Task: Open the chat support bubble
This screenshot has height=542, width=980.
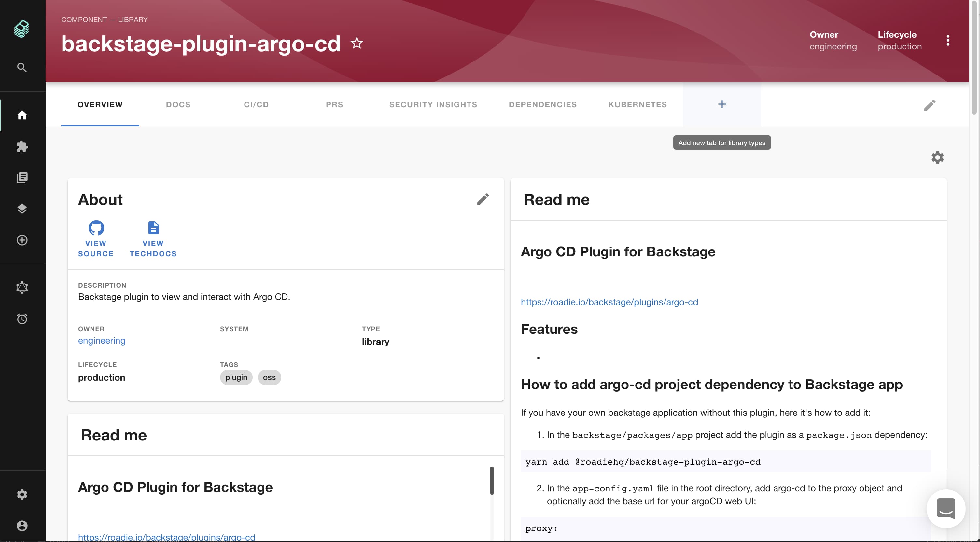Action: 946,508
